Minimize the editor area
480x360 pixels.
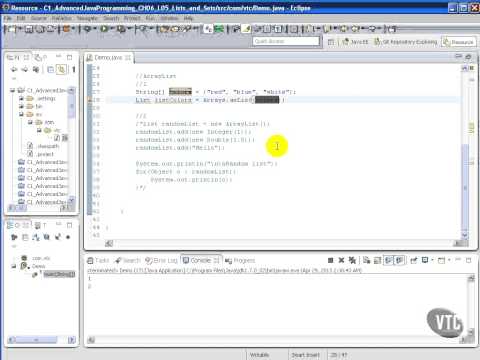(x=458, y=57)
